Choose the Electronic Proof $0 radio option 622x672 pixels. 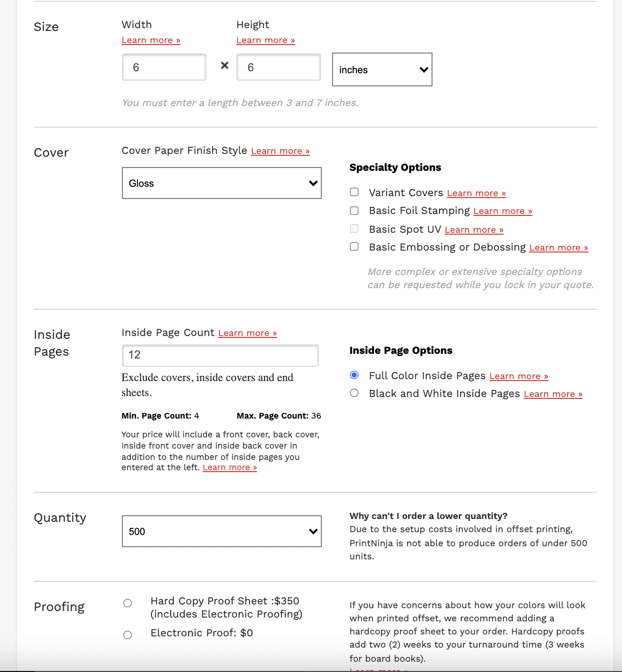[x=128, y=635]
